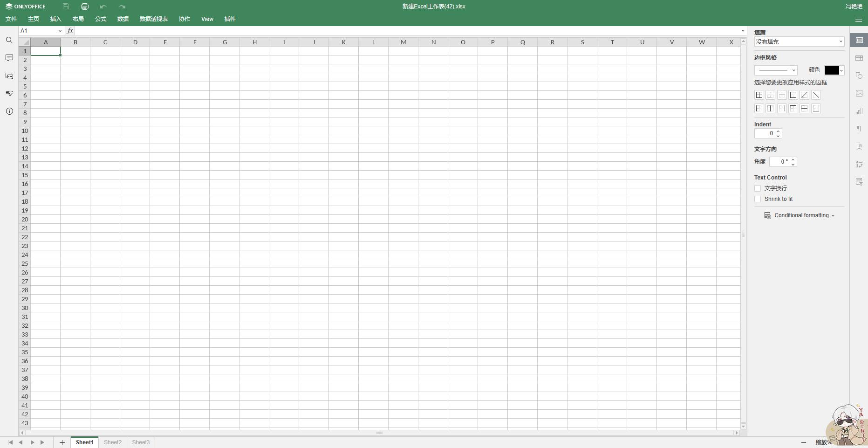868x448 pixels.
Task: Open the 填满 fill type dropdown
Action: coord(799,42)
